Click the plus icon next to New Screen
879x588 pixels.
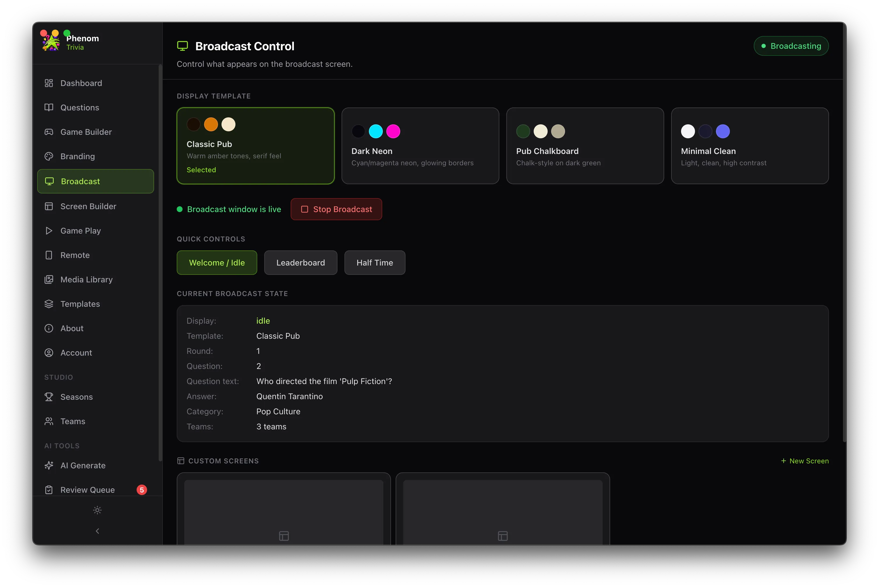pos(783,460)
